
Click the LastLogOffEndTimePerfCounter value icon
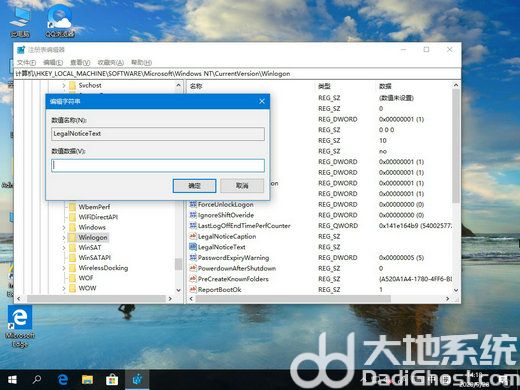pyautogui.click(x=193, y=226)
